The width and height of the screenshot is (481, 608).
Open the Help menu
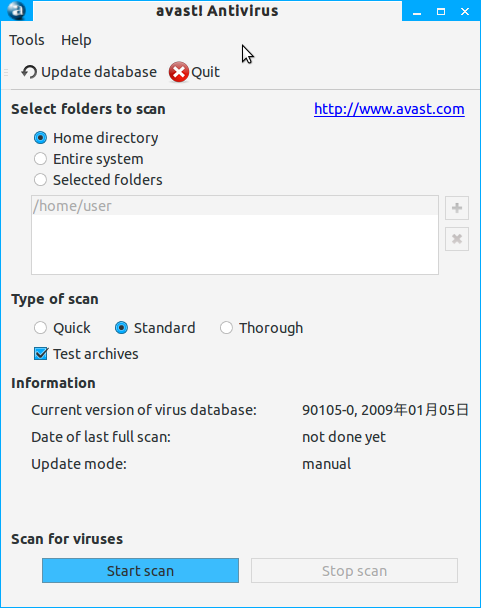(x=76, y=40)
